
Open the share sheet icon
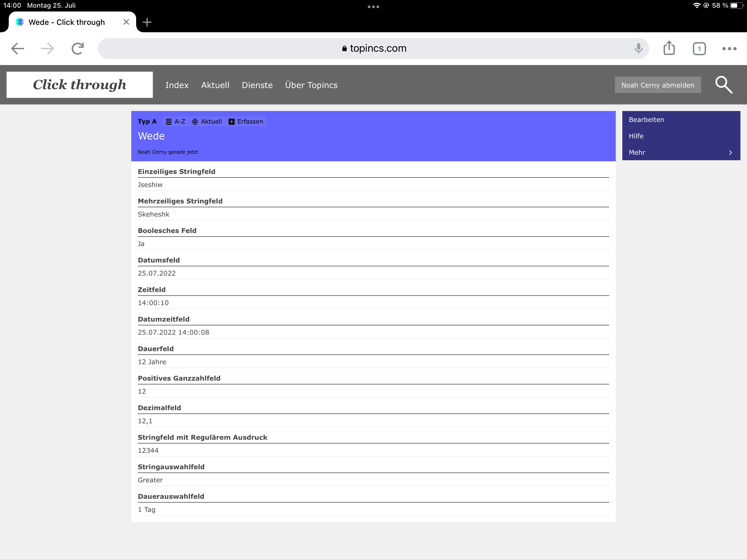669,48
